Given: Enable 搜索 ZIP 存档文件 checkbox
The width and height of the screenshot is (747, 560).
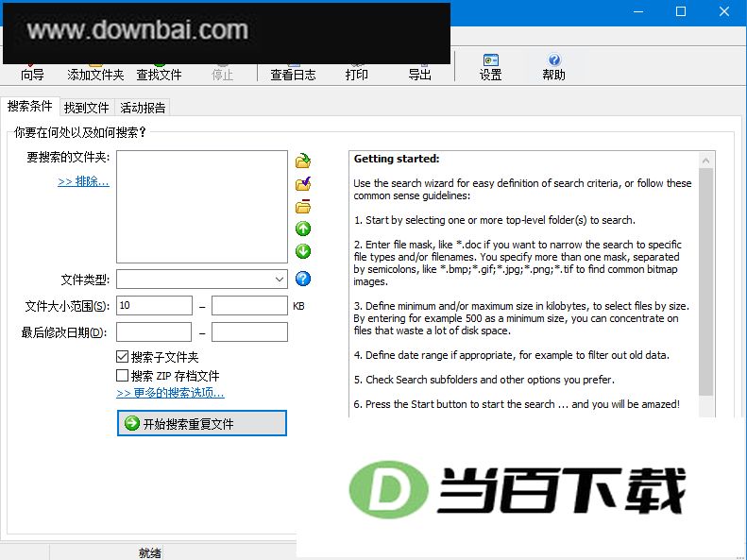Looking at the screenshot, I should pos(123,375).
